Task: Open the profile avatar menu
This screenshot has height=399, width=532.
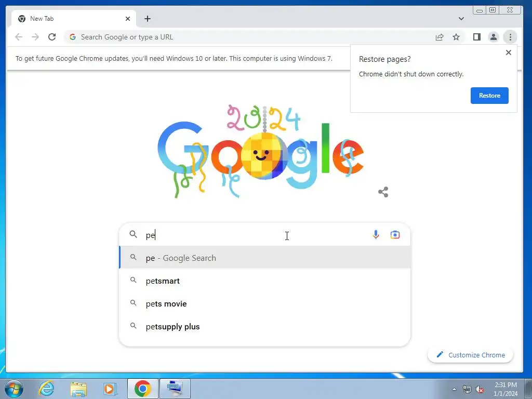Action: [x=494, y=37]
